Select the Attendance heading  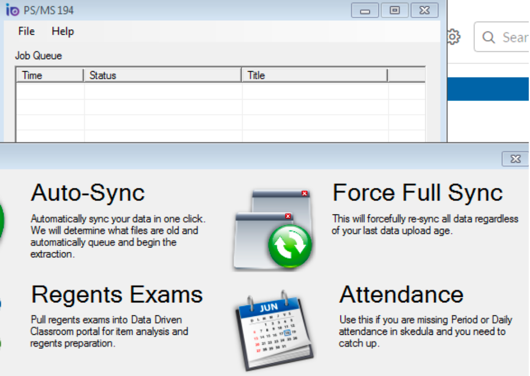tap(401, 295)
